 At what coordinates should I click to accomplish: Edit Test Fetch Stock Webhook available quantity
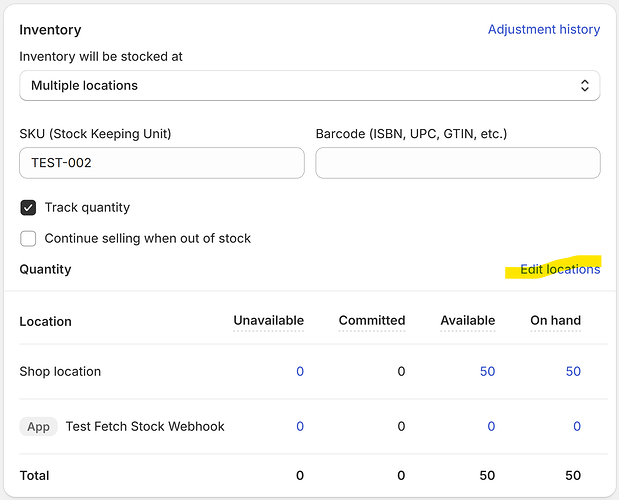coord(491,426)
